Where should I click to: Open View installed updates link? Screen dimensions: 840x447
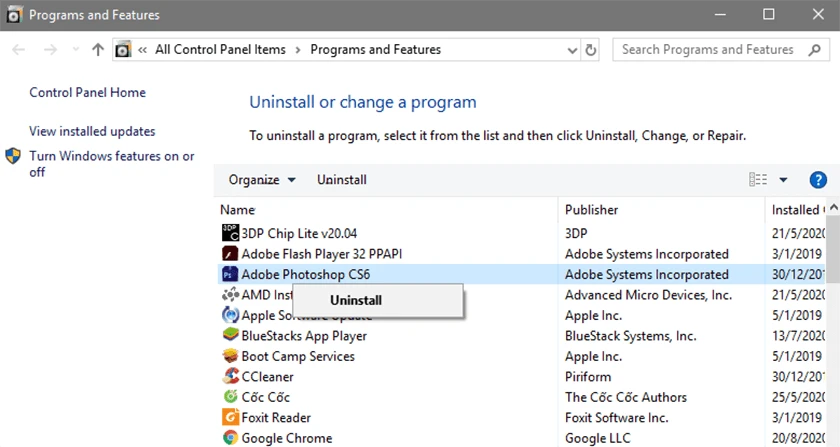[x=92, y=131]
